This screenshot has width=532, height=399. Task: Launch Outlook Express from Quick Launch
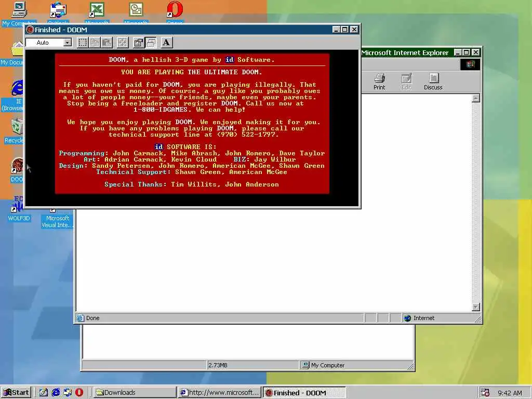coord(68,393)
